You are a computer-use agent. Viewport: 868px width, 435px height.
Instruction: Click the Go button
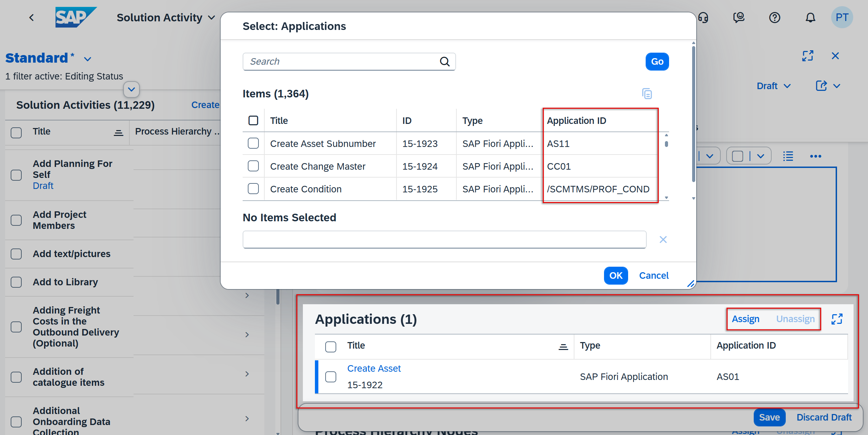pos(657,62)
